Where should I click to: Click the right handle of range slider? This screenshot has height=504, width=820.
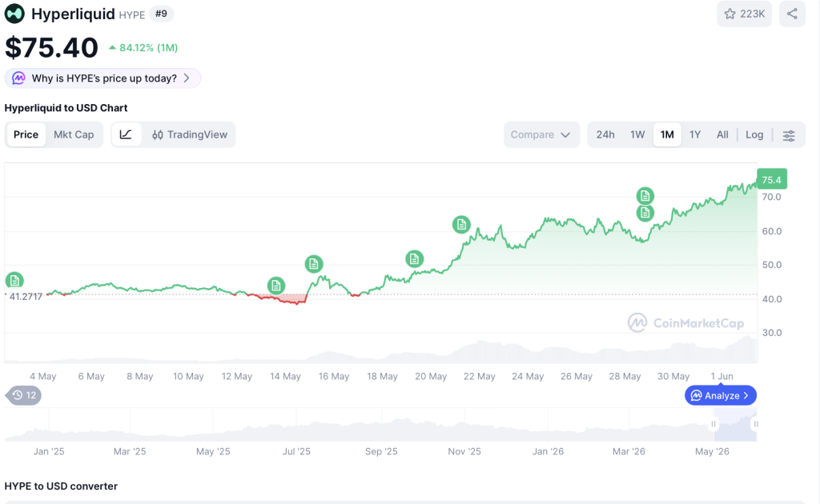pyautogui.click(x=755, y=424)
